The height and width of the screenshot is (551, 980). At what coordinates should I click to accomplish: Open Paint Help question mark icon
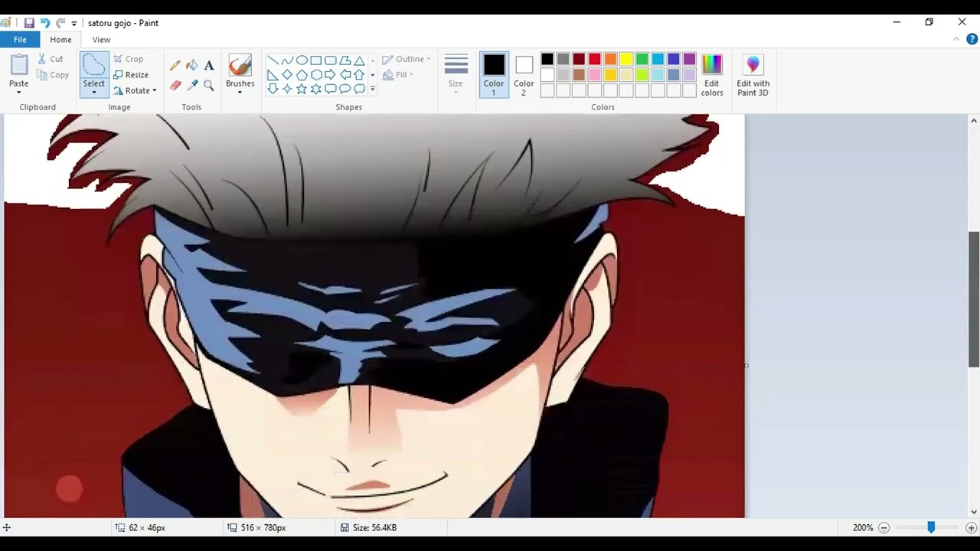tap(972, 39)
